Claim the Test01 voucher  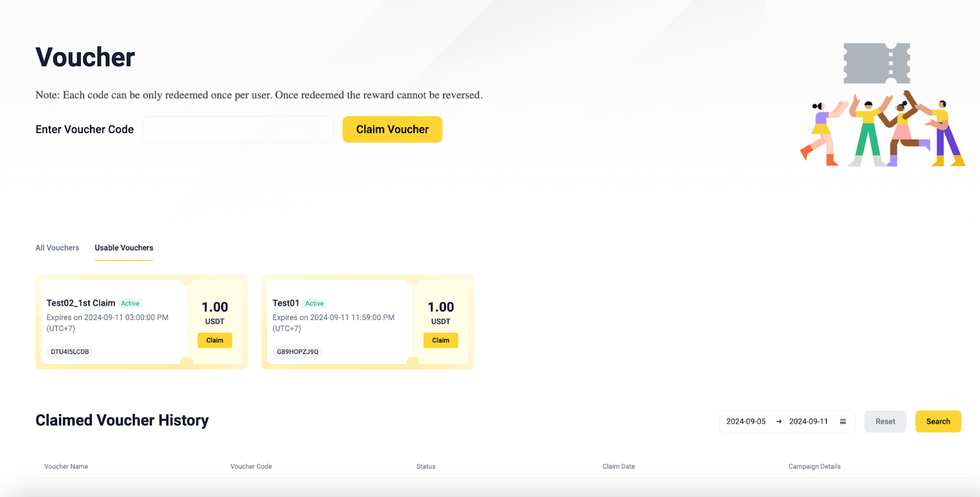click(x=440, y=340)
